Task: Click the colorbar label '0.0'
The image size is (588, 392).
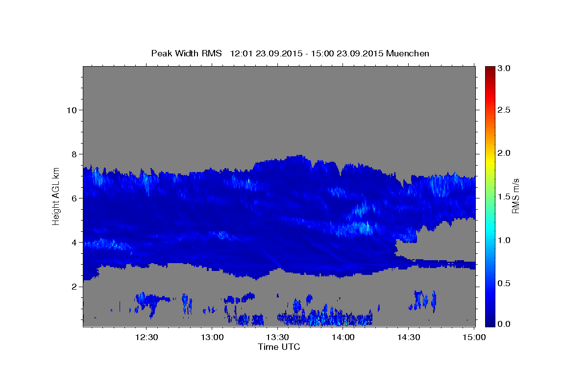Action: pos(504,324)
